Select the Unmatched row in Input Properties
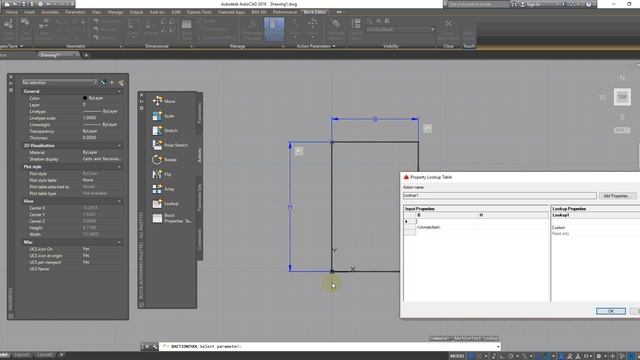Viewport: 640px width, 360px height. (x=476, y=227)
